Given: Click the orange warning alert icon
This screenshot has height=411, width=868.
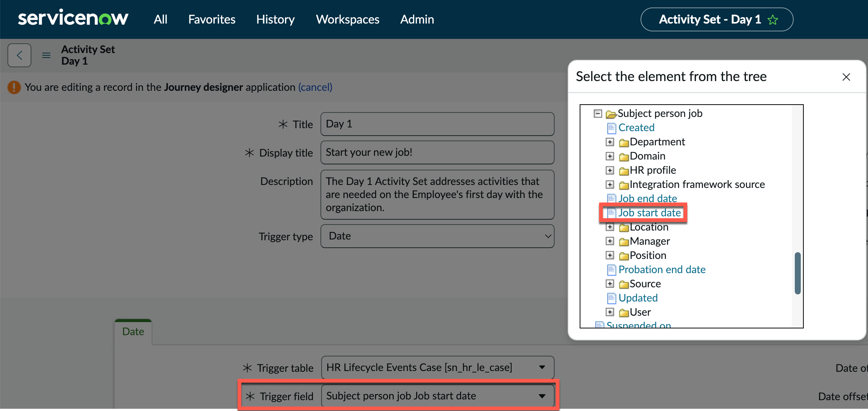Looking at the screenshot, I should [14, 87].
